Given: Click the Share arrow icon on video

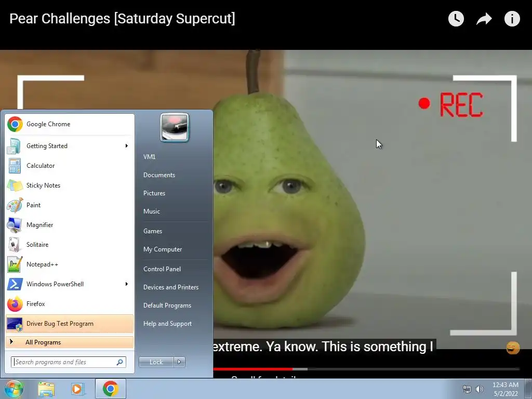Looking at the screenshot, I should (484, 19).
